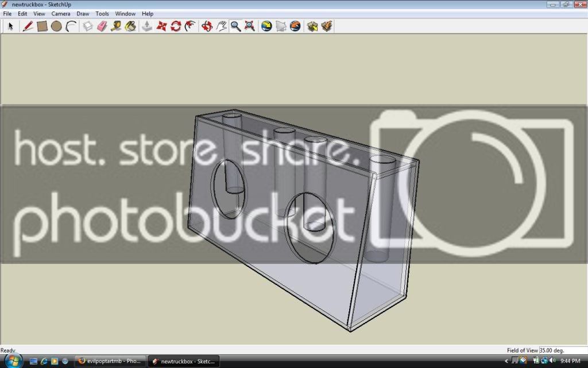Screen dimensions: 588x368
Task: Click the Get Models icon
Action: click(312, 26)
